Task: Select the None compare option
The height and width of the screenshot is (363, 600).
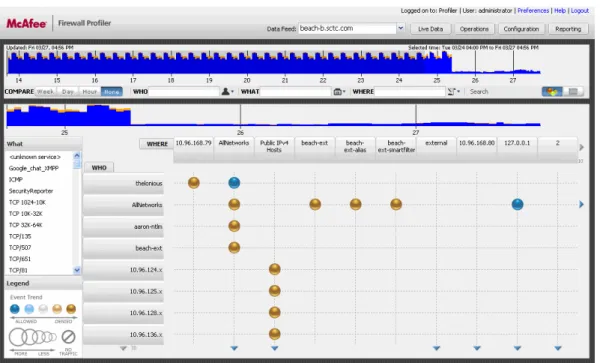Action: (112, 92)
